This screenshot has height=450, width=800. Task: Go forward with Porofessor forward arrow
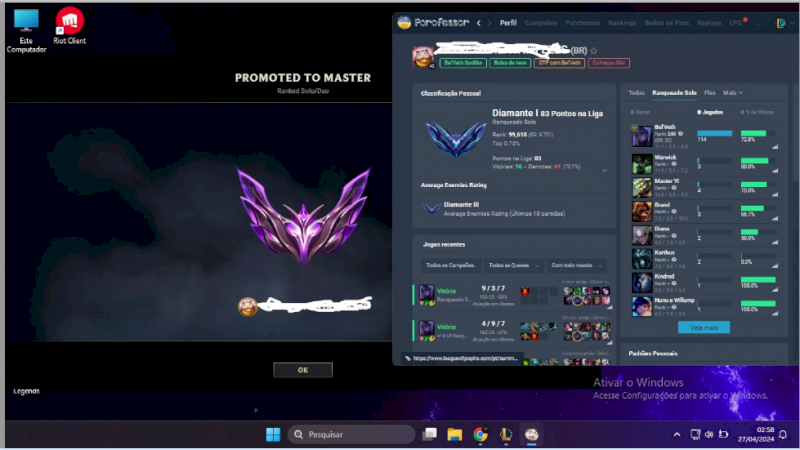(490, 23)
